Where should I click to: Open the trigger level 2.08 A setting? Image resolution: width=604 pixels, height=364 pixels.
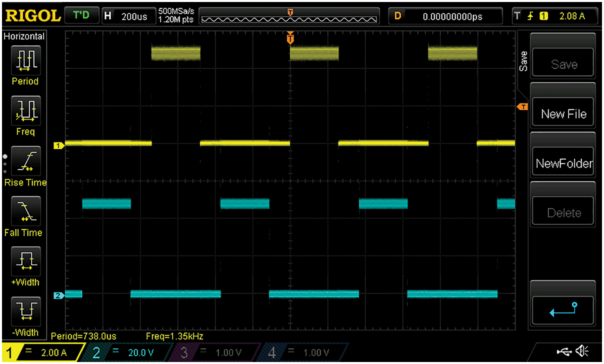pos(556,16)
